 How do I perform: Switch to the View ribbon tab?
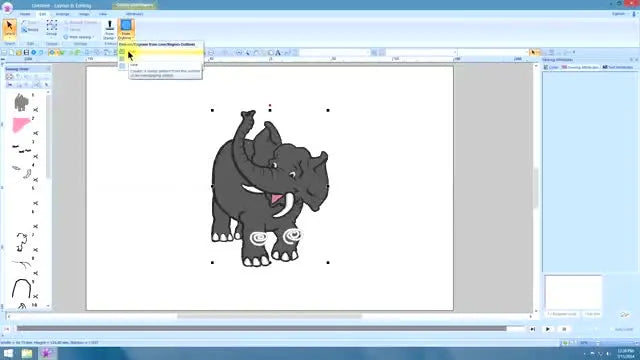103,14
